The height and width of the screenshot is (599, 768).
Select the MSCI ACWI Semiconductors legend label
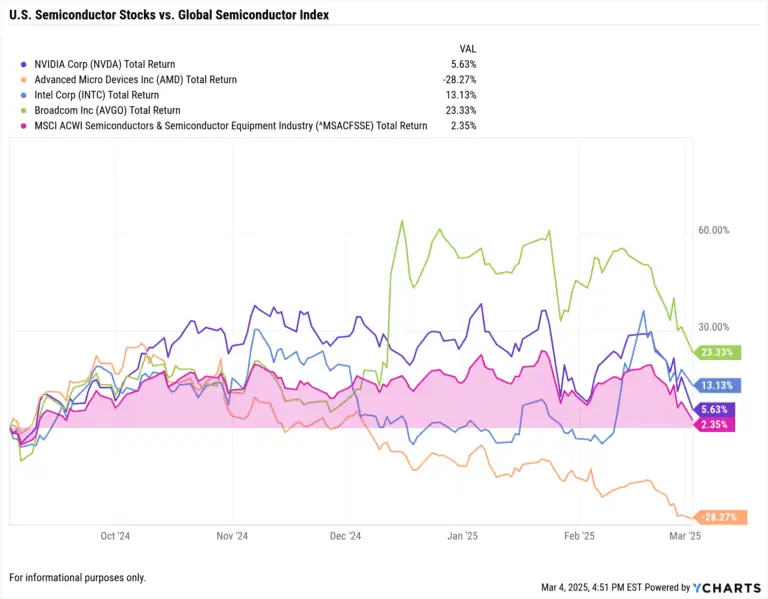[x=231, y=126]
